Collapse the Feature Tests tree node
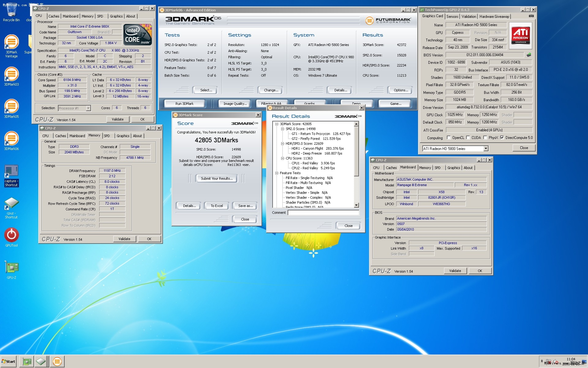The image size is (588, 368). (x=277, y=173)
